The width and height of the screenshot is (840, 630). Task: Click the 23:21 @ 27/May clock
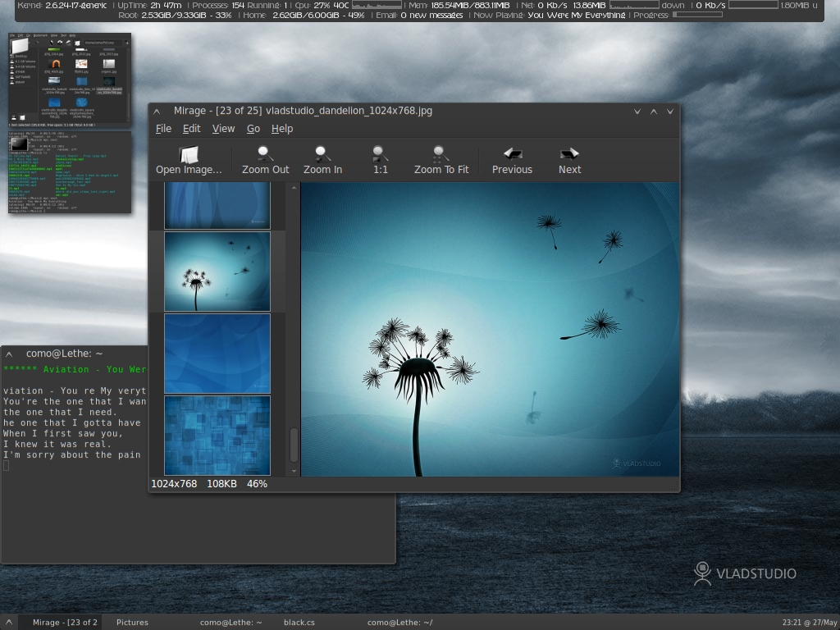click(x=810, y=623)
